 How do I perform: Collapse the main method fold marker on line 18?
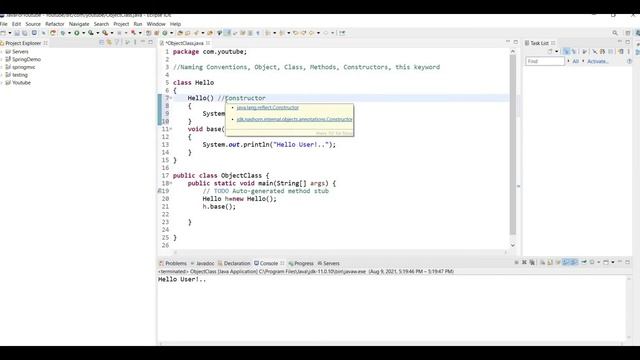click(x=171, y=183)
